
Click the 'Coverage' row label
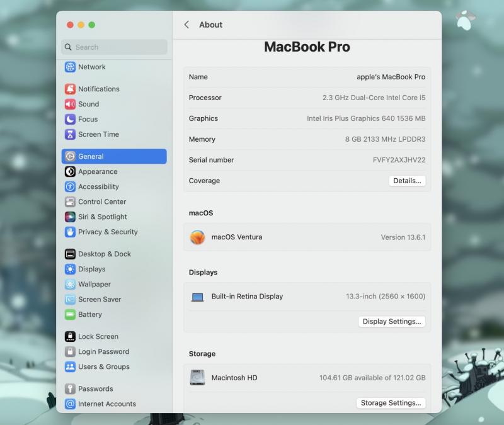point(204,181)
